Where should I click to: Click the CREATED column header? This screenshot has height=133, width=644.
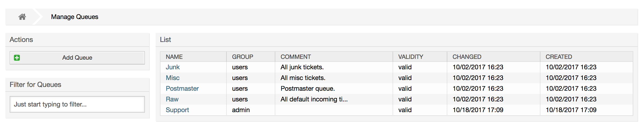coord(559,57)
